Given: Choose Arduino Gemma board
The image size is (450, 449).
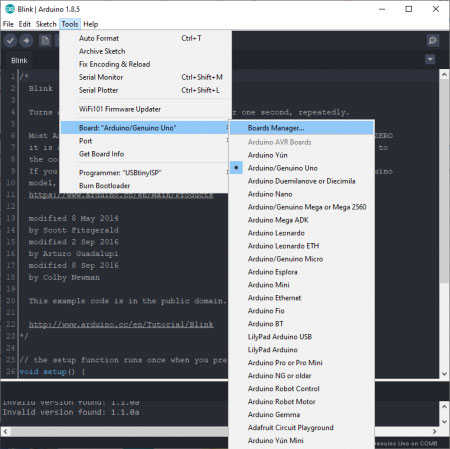Looking at the screenshot, I should pyautogui.click(x=302, y=415).
